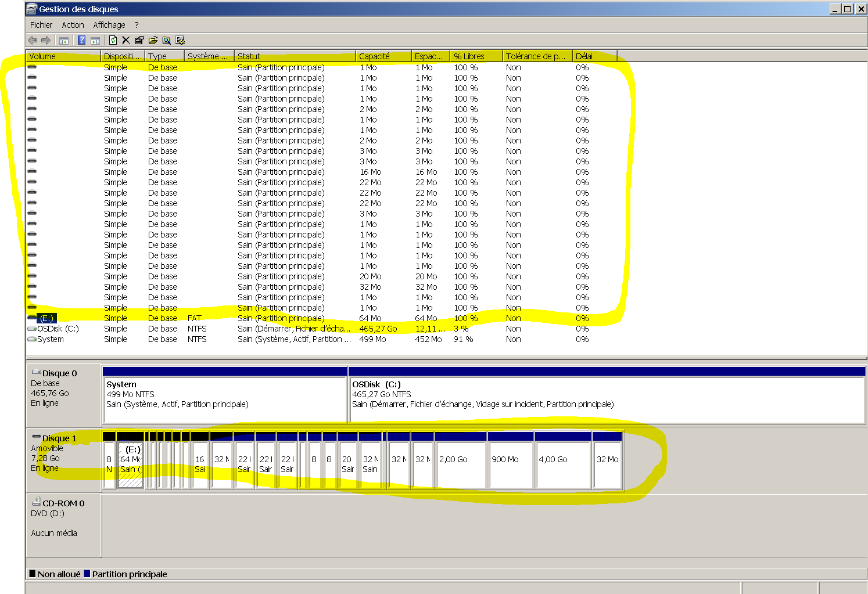This screenshot has height=594, width=868.
Task: Click the 465,27 Go capacity cell
Action: point(378,329)
